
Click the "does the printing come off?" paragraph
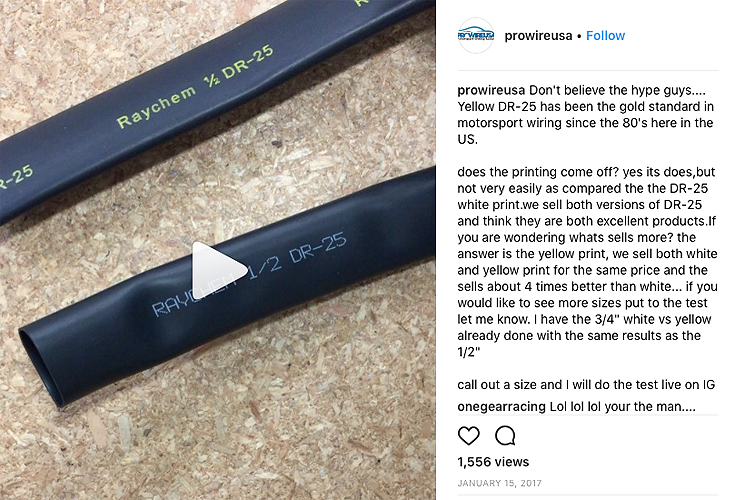pyautogui.click(x=587, y=262)
